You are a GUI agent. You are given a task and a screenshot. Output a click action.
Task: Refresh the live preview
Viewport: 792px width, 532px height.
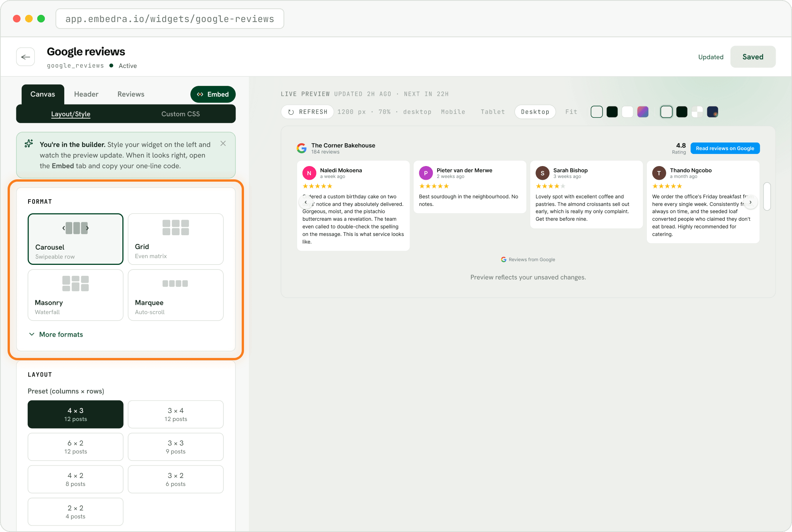307,112
